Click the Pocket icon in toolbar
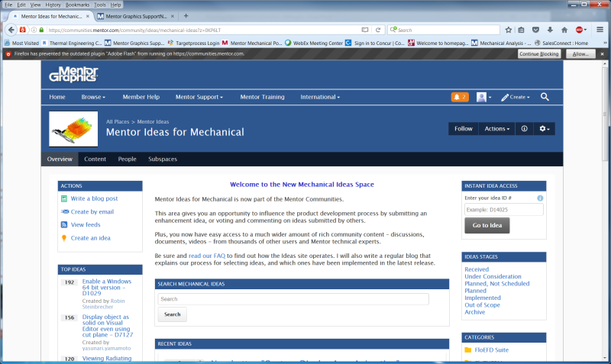Viewport: 611px width, 364px height. [x=535, y=30]
